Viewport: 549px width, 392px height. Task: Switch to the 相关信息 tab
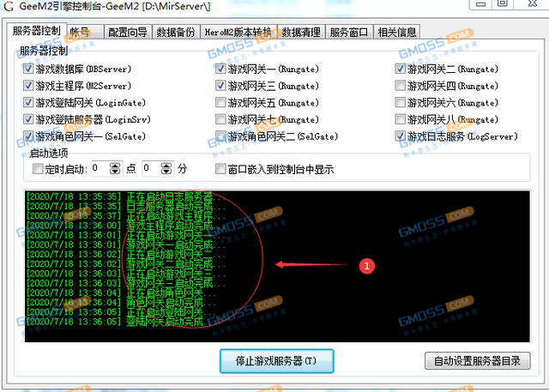(397, 33)
